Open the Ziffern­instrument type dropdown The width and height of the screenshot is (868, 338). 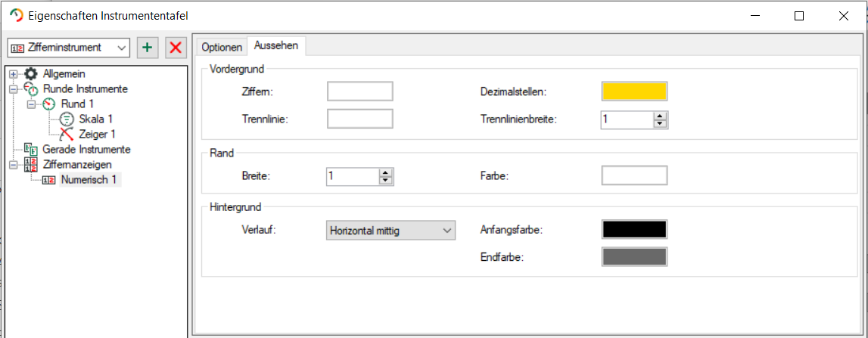[x=69, y=48]
